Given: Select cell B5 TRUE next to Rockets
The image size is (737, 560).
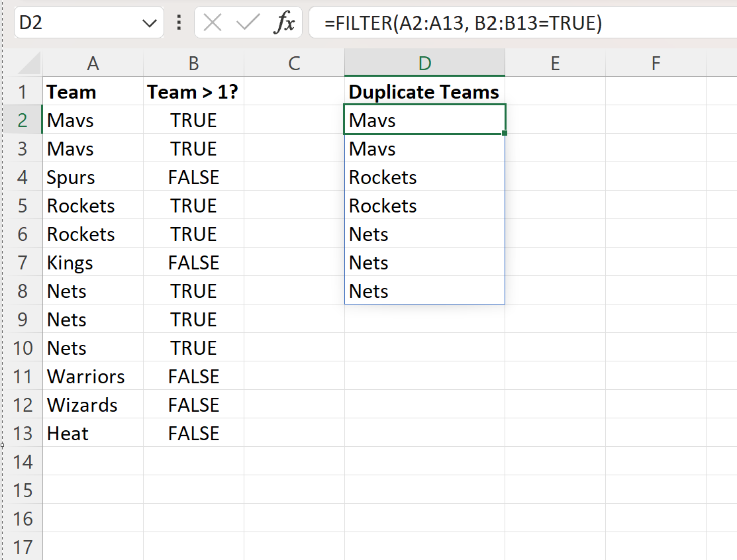Looking at the screenshot, I should [x=193, y=206].
